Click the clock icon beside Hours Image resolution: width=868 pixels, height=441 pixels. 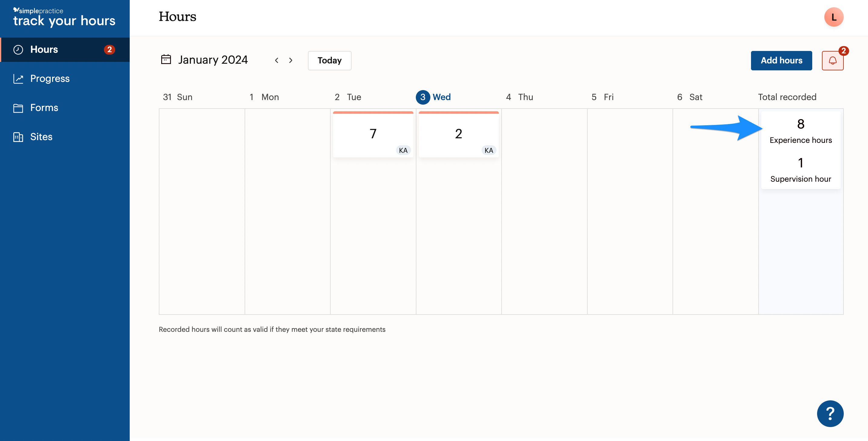pos(18,49)
